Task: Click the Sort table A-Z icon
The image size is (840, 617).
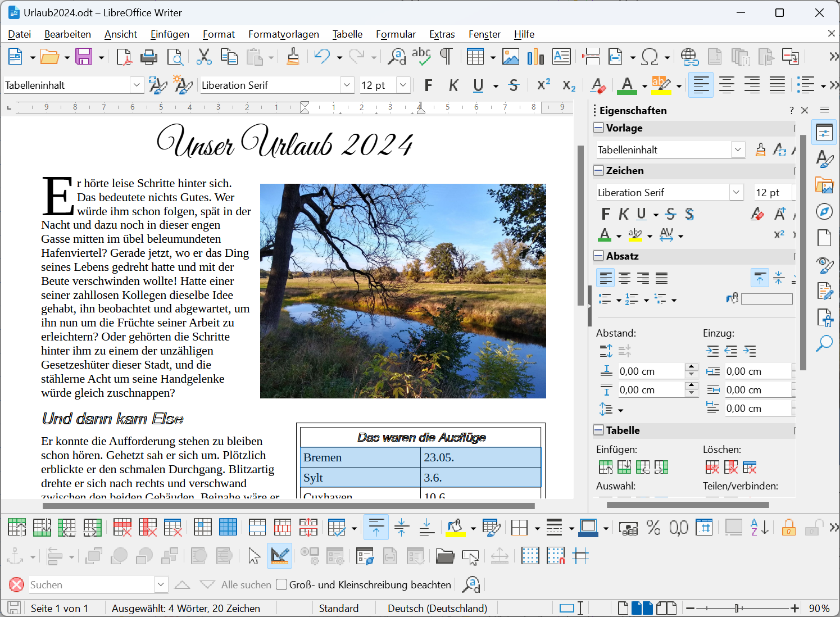Action: (759, 527)
